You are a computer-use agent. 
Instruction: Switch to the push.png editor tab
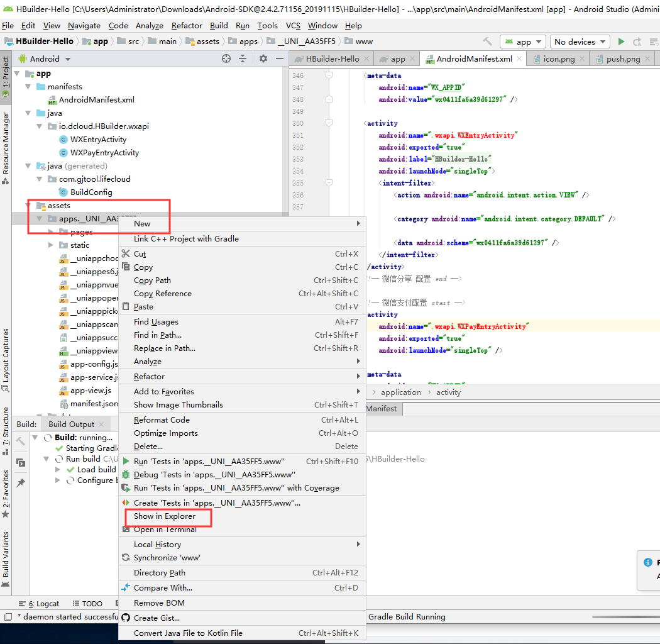point(623,58)
